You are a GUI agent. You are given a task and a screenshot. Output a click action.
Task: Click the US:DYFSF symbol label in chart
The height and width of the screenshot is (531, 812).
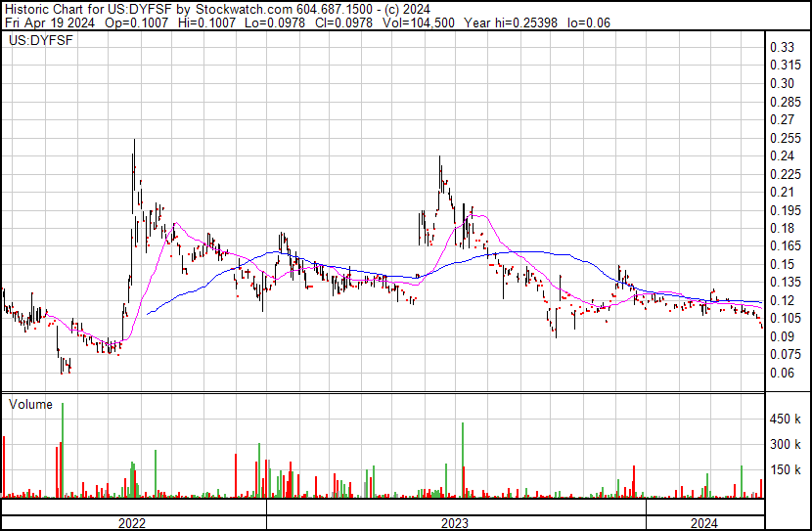click(x=35, y=42)
